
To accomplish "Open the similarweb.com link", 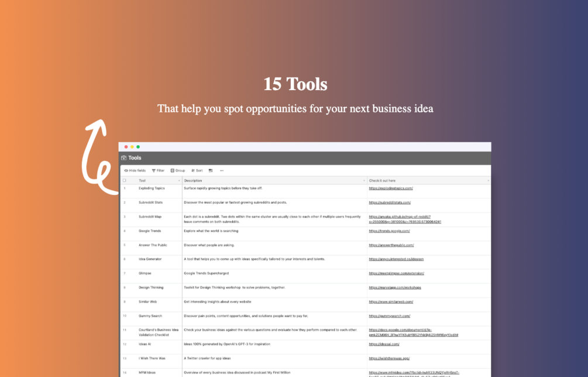I will tap(391, 302).
